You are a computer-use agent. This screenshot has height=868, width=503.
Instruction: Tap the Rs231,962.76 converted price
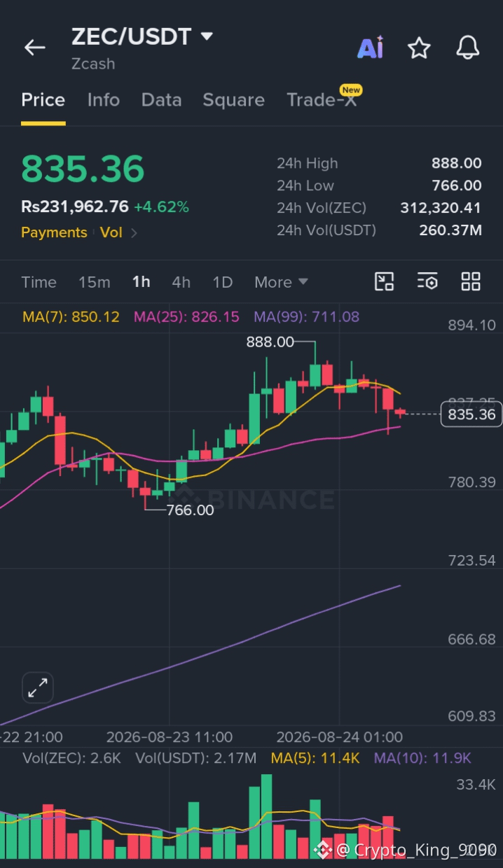coord(75,206)
